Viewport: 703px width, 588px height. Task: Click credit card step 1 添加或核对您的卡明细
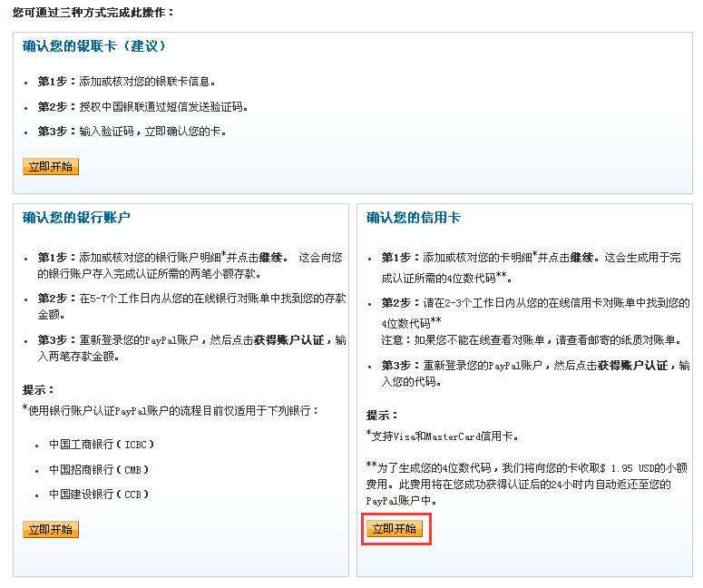point(532,268)
